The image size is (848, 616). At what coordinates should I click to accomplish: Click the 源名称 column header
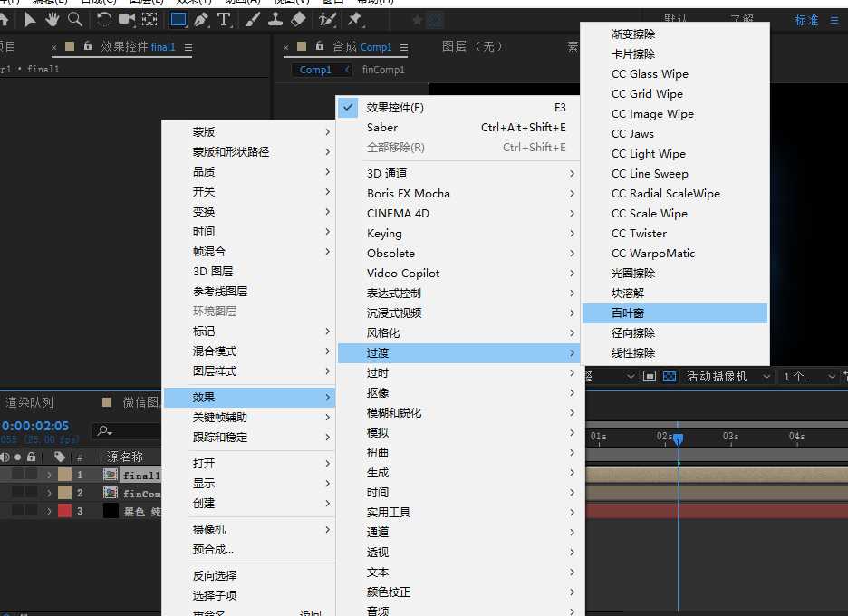click(124, 457)
